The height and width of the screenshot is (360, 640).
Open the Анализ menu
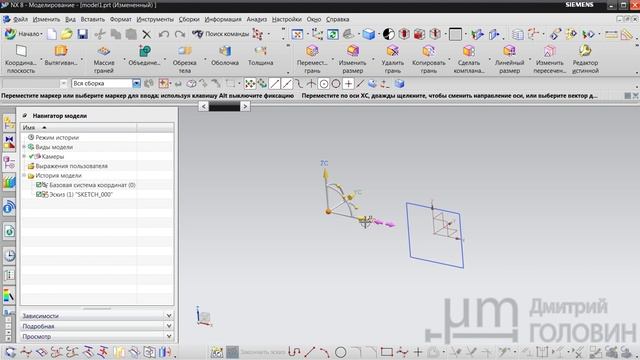(257, 19)
